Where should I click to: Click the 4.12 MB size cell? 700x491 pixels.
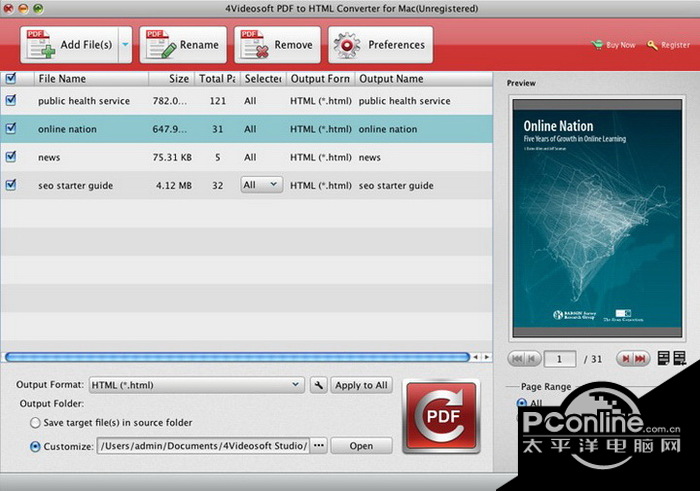coord(174,186)
